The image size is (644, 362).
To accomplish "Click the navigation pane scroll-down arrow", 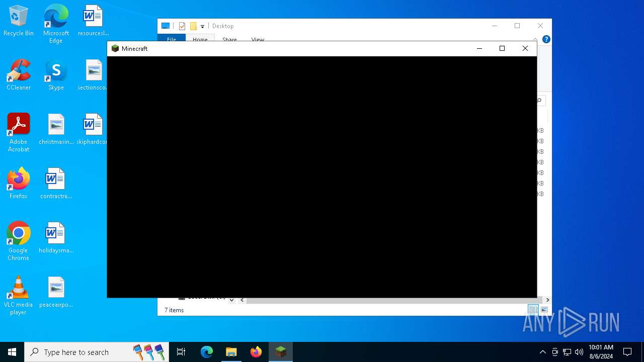I will click(x=232, y=300).
